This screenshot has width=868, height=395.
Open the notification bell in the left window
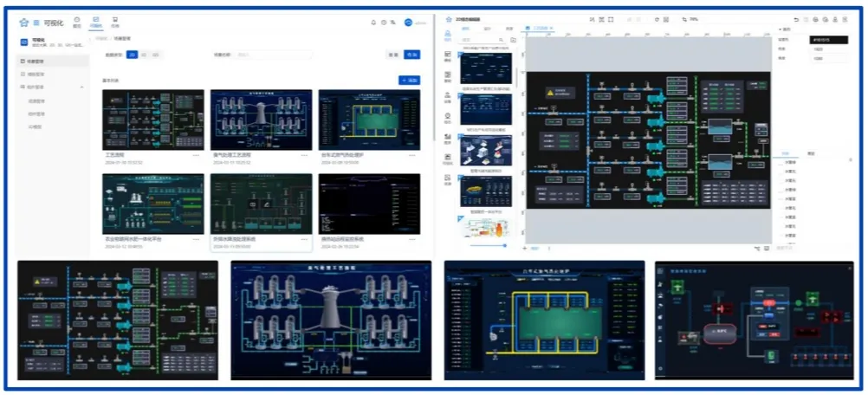(x=373, y=23)
